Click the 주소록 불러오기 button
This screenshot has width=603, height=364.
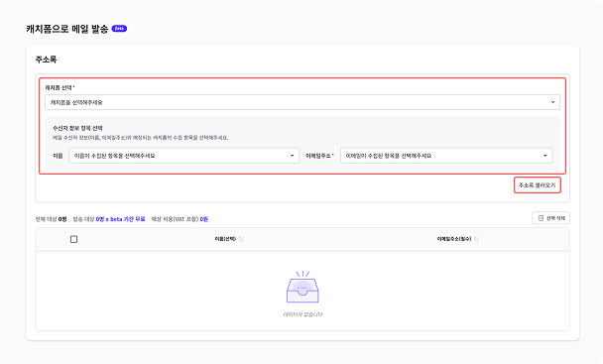[x=538, y=185]
